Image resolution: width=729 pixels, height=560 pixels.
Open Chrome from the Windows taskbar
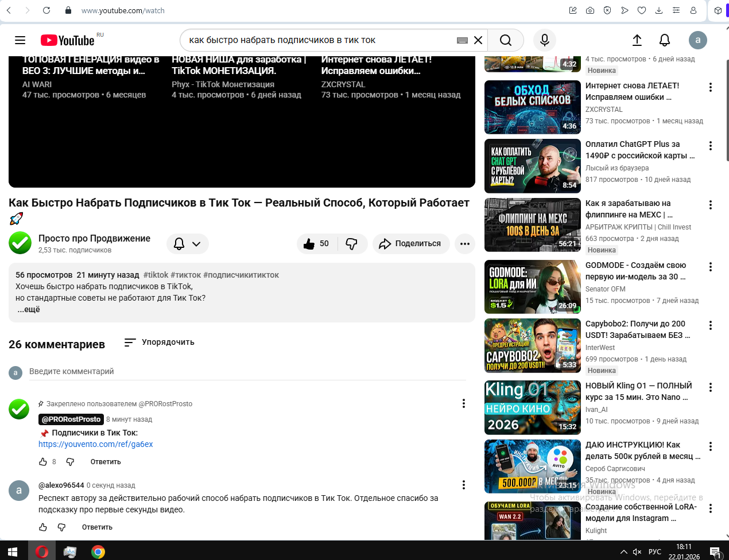98,552
